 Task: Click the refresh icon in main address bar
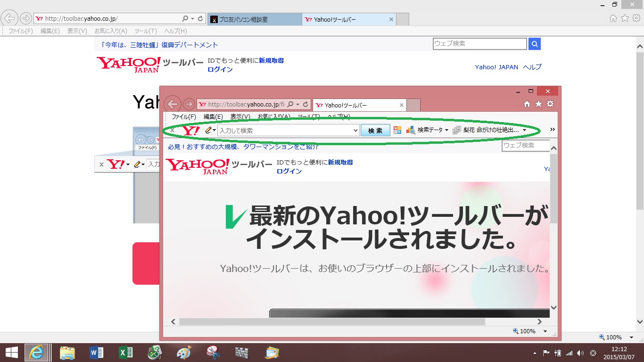(x=201, y=19)
